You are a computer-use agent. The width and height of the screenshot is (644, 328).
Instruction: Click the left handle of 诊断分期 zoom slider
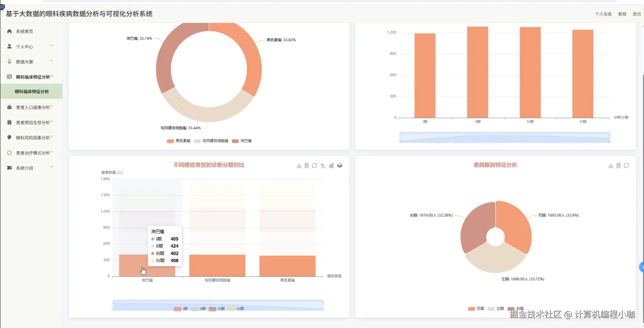click(400, 138)
